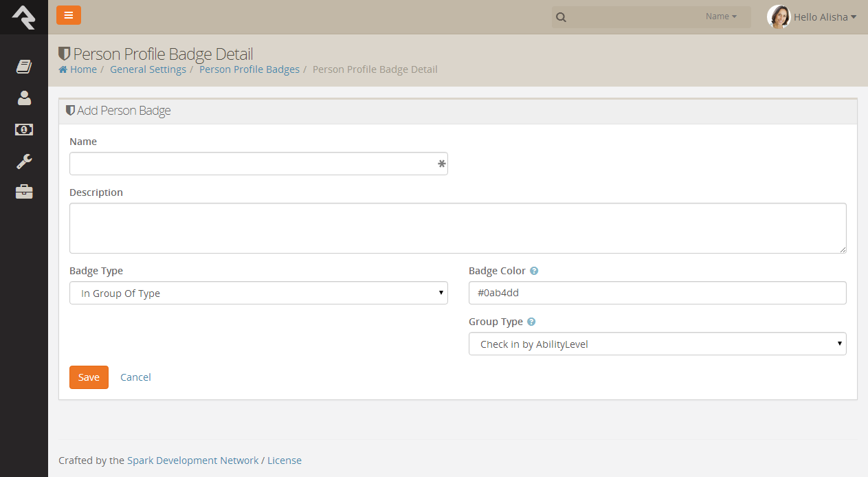868x477 pixels.
Task: Open the wrench tools icon in sidebar
Action: coord(24,161)
